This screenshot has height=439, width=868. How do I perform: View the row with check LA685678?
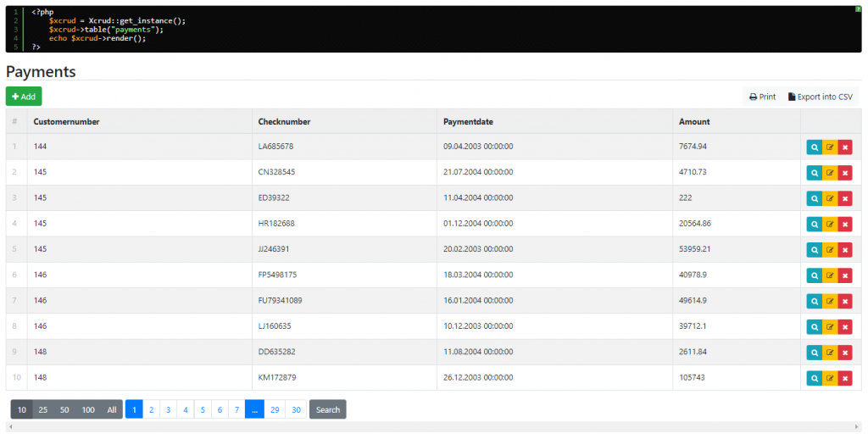point(815,147)
